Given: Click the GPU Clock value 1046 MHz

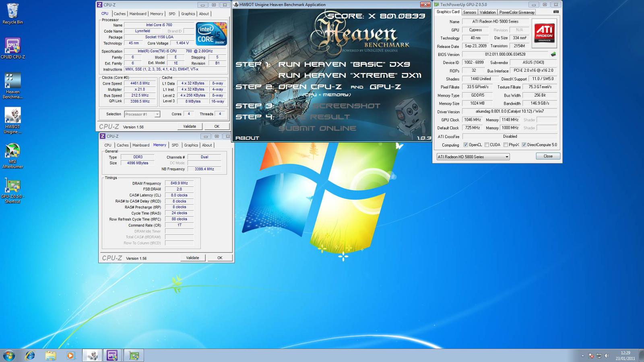Looking at the screenshot, I should (472, 120).
